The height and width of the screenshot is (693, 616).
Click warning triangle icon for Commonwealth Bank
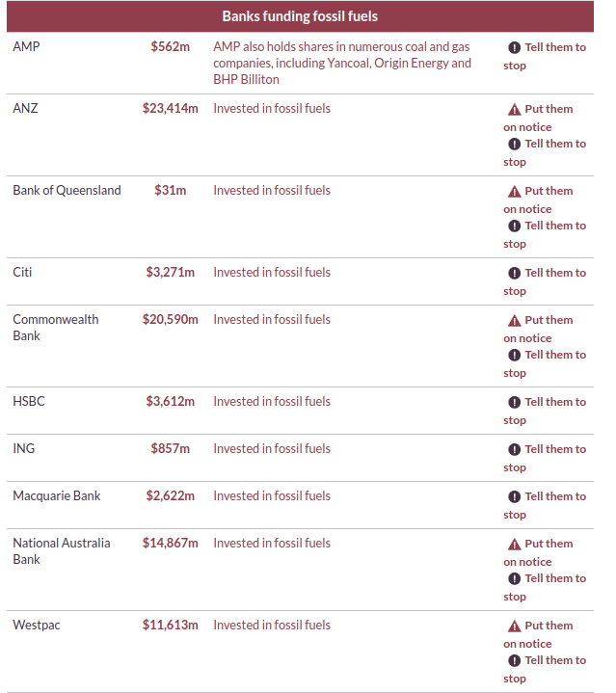pos(515,320)
